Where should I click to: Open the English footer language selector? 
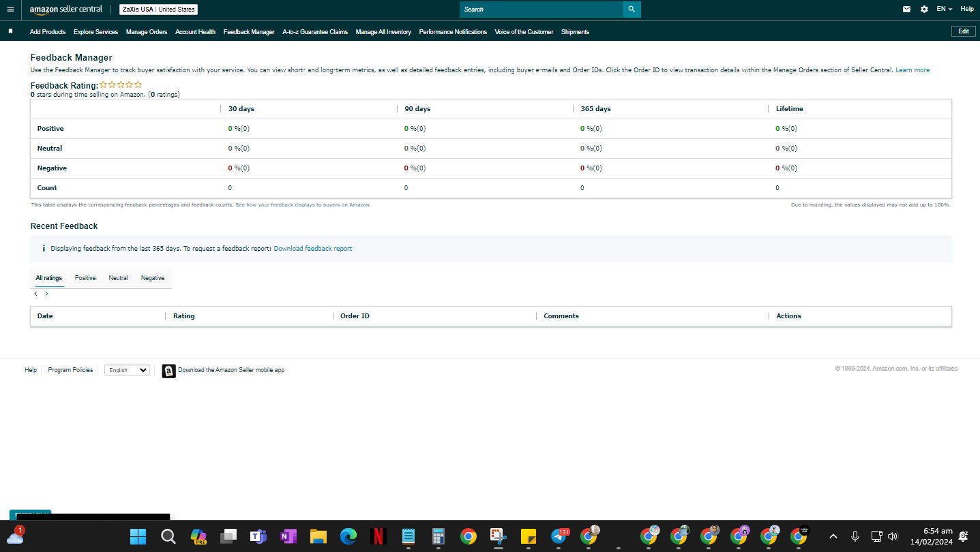click(127, 370)
